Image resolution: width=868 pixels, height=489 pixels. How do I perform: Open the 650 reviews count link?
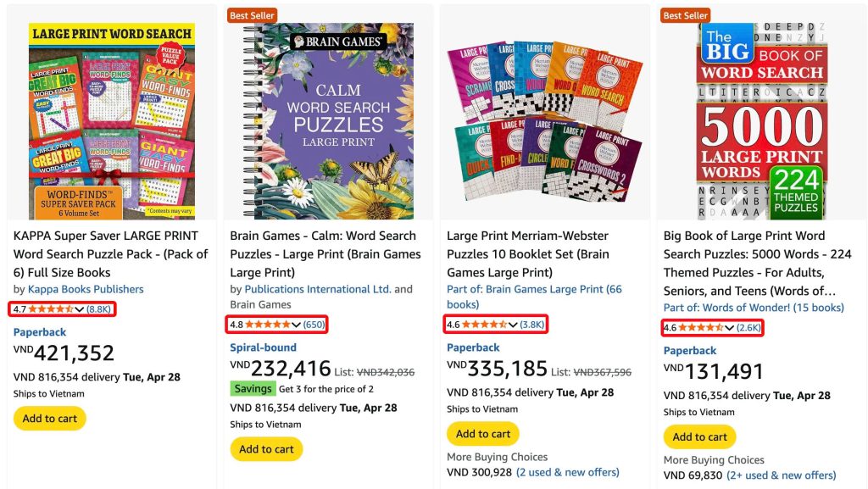[x=314, y=325]
